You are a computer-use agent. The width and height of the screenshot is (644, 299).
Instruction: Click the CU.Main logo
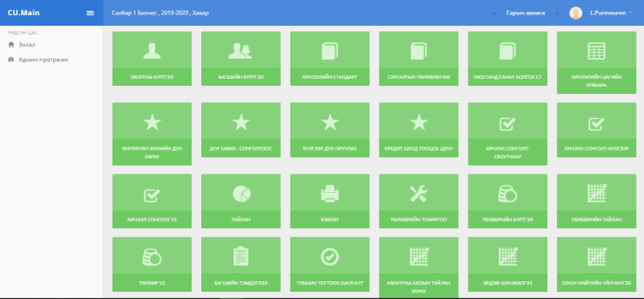click(24, 13)
